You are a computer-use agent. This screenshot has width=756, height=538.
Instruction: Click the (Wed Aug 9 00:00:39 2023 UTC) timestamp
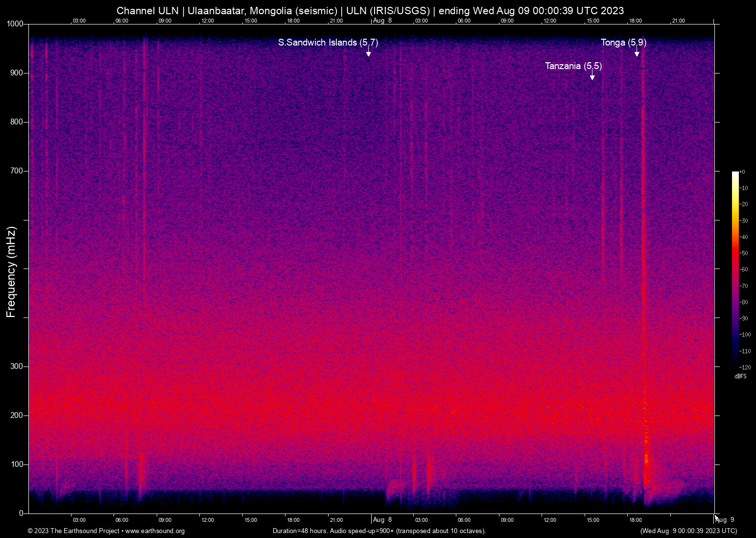688,531
